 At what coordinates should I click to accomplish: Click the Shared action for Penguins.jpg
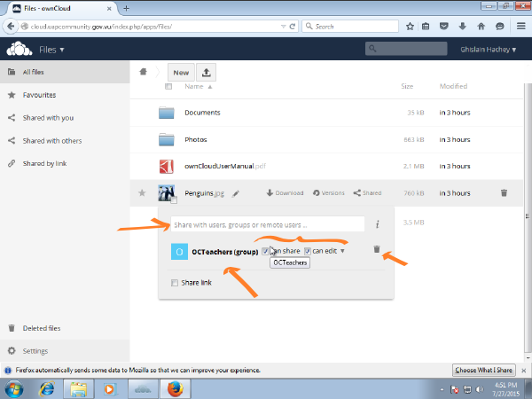pyautogui.click(x=367, y=193)
